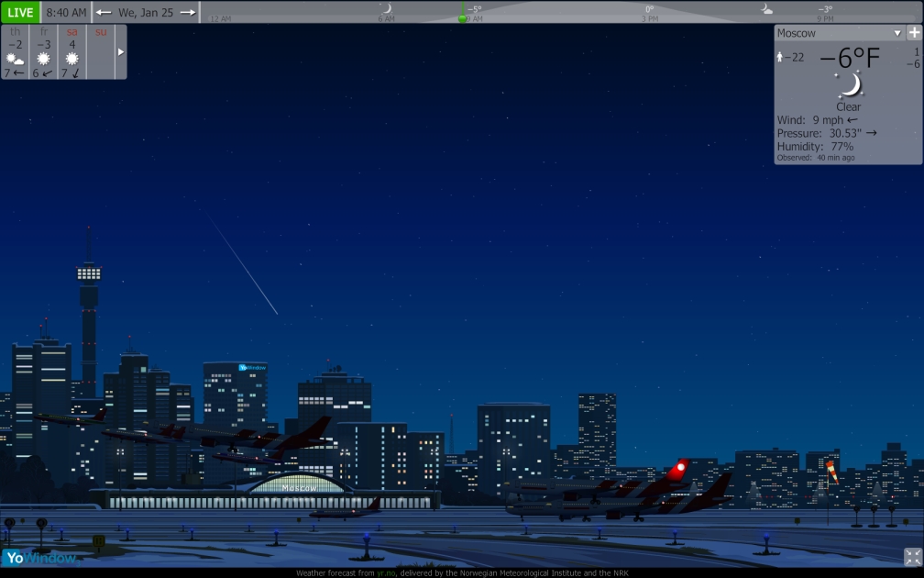Viewport: 924px width, 578px height.
Task: Click the 8:40 AM time display
Action: point(66,13)
